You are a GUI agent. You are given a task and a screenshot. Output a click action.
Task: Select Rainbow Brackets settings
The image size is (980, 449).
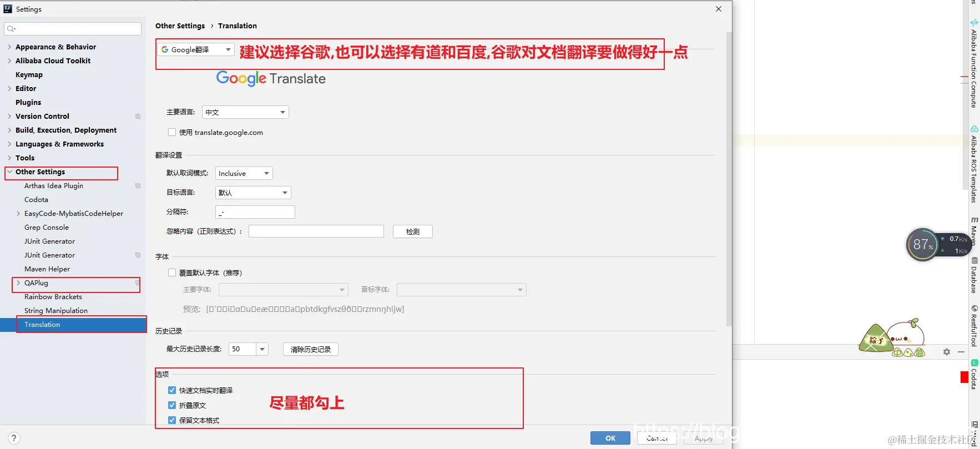(53, 297)
